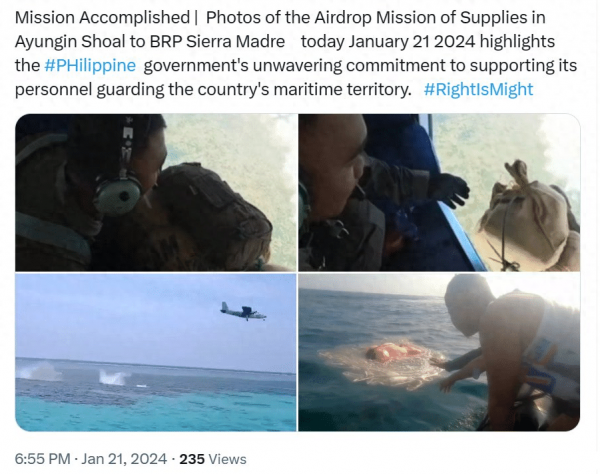Open photo of crewman wearing headset

point(156,192)
